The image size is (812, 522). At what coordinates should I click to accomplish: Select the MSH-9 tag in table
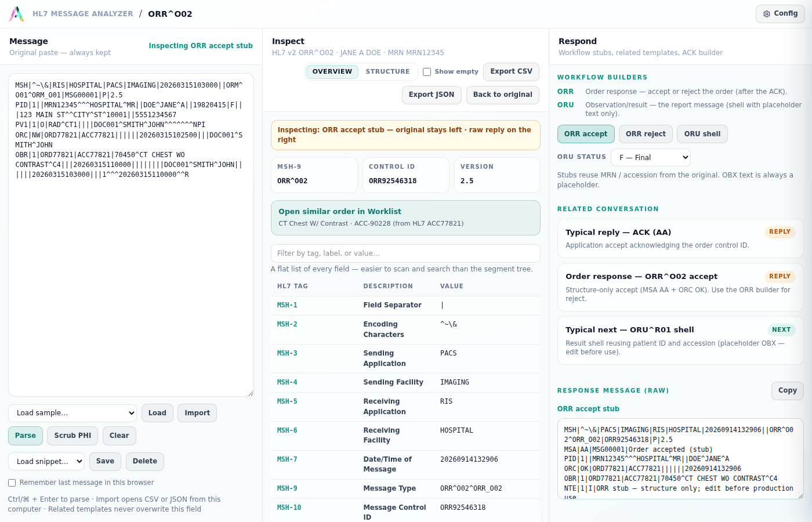287,488
